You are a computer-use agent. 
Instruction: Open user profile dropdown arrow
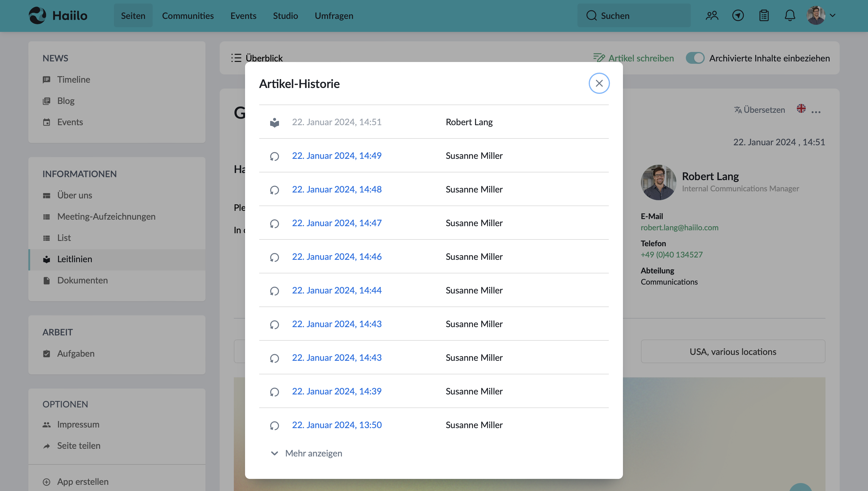coord(833,16)
